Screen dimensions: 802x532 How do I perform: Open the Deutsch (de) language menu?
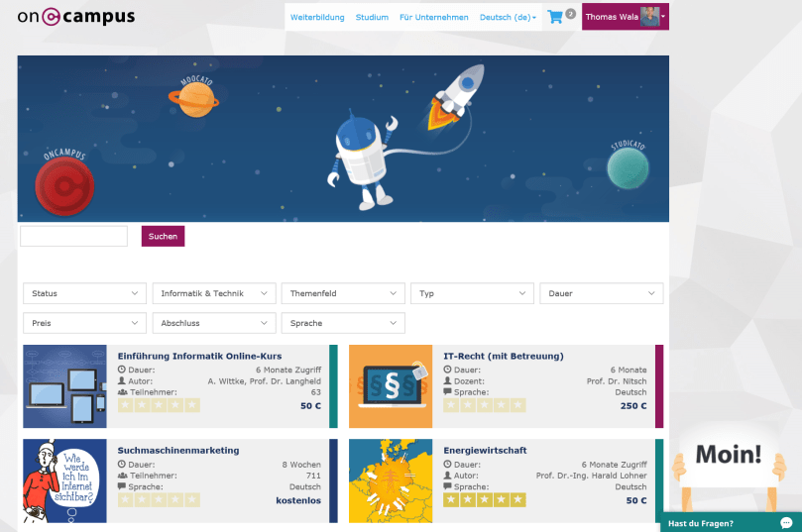tap(508, 17)
